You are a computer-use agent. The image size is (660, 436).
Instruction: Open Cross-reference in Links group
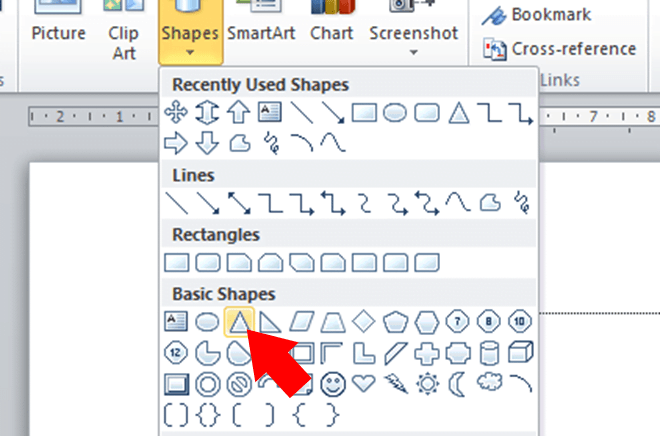point(561,48)
